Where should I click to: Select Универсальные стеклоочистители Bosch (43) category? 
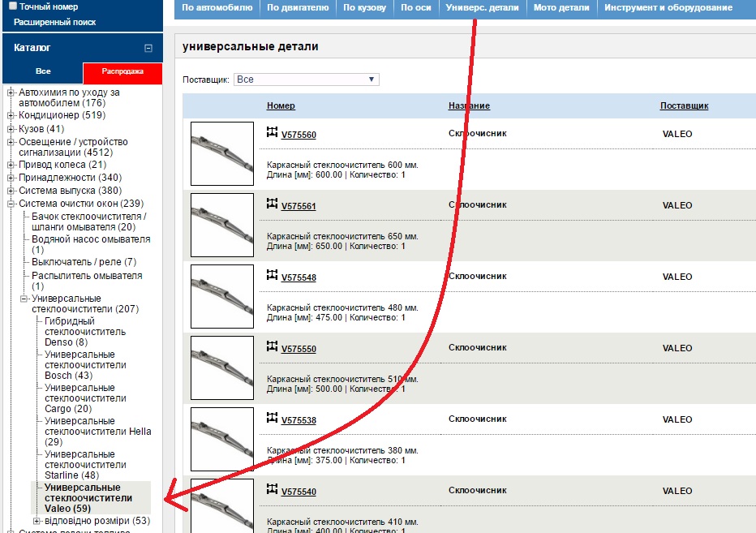pos(85,365)
